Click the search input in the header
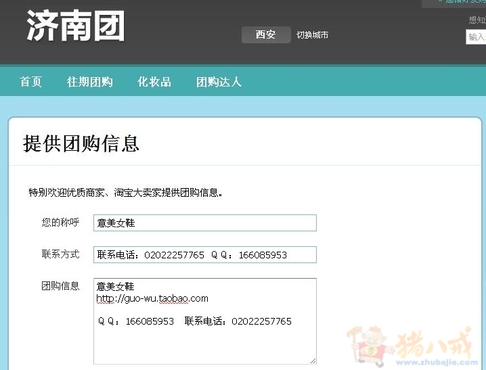The image size is (486, 370). [x=476, y=37]
